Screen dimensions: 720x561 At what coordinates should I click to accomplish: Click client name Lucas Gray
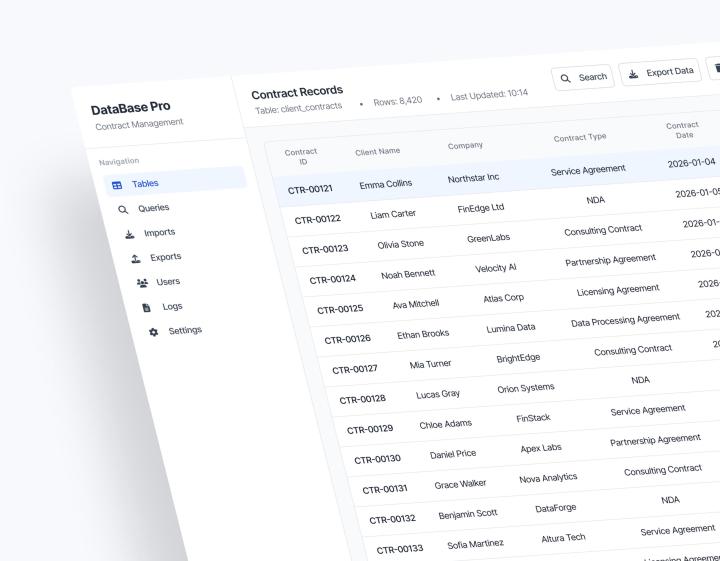click(438, 394)
